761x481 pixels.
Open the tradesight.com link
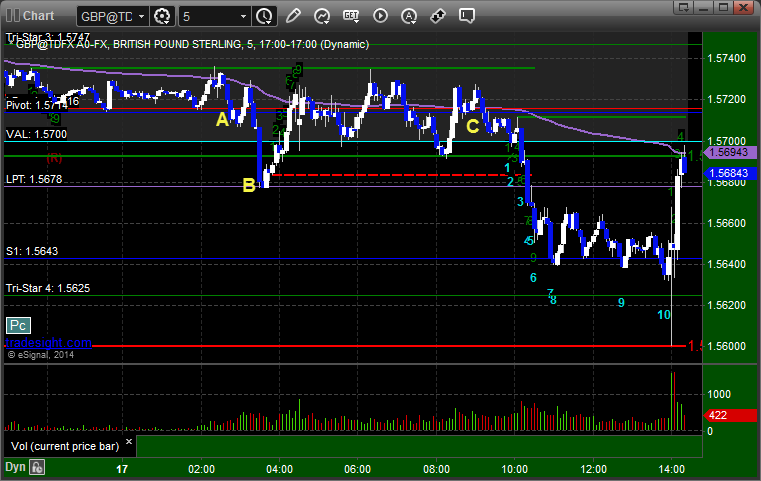48,343
